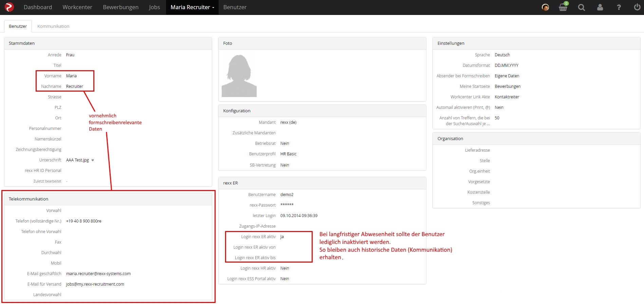644x306 pixels.
Task: Open the help question mark icon
Action: pyautogui.click(x=619, y=7)
